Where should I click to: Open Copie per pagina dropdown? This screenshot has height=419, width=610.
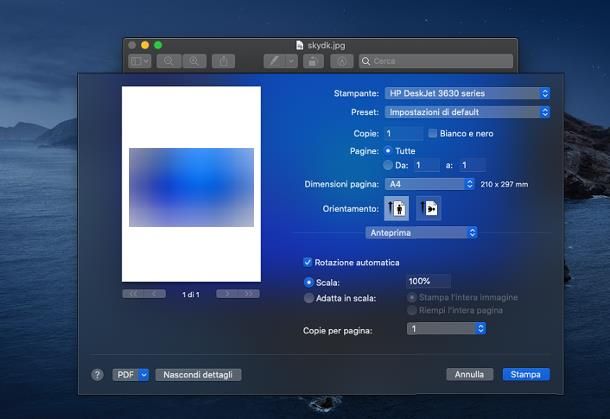coord(446,328)
